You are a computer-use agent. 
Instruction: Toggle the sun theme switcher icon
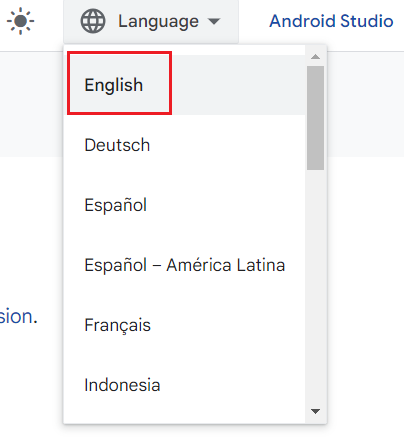point(20,21)
